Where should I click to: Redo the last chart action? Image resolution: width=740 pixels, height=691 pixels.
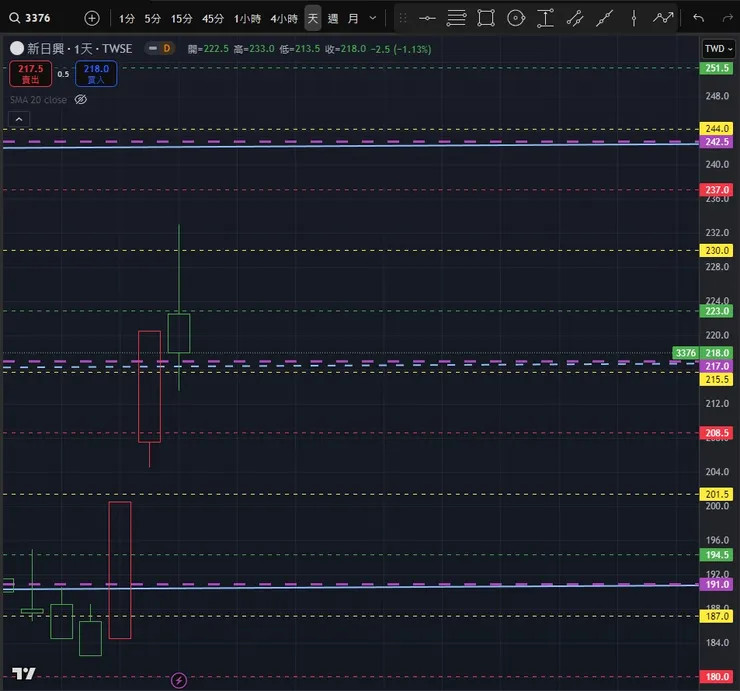click(728, 18)
